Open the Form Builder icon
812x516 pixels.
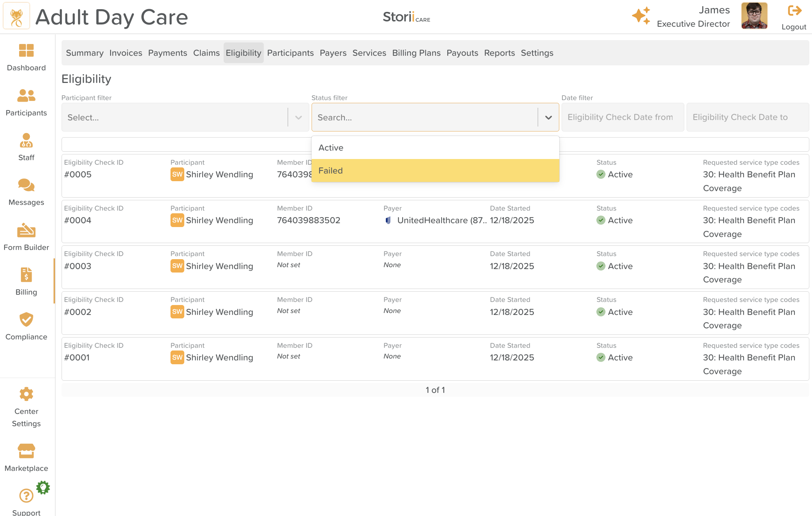pos(26,230)
